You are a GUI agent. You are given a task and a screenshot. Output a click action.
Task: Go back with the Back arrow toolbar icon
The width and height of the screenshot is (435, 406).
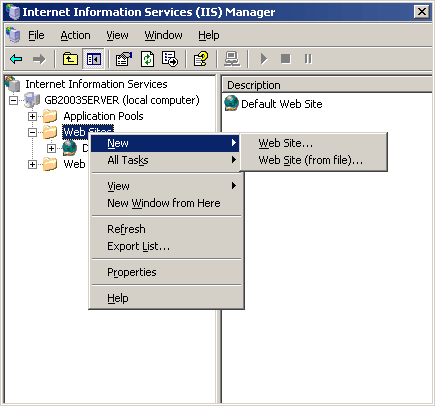coord(16,59)
